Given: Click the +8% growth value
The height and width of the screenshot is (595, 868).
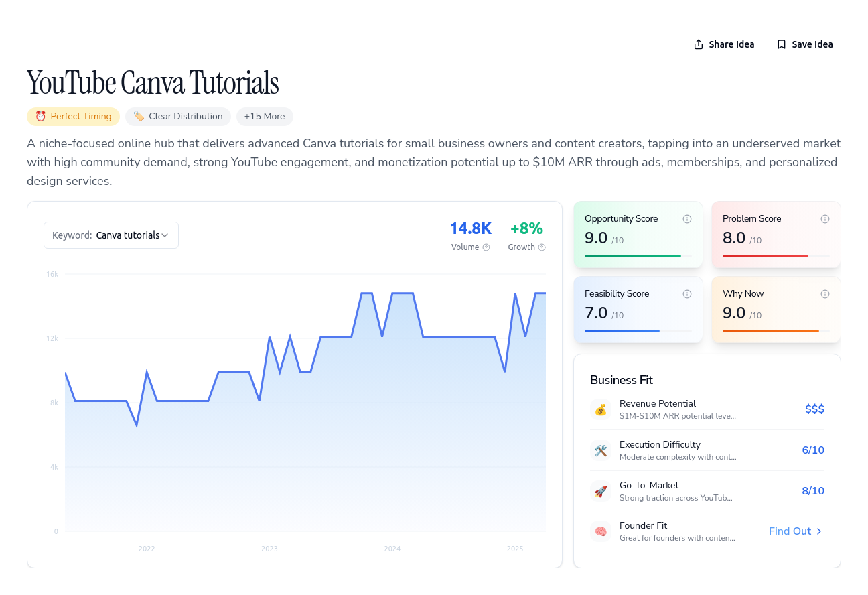Looking at the screenshot, I should [x=526, y=228].
